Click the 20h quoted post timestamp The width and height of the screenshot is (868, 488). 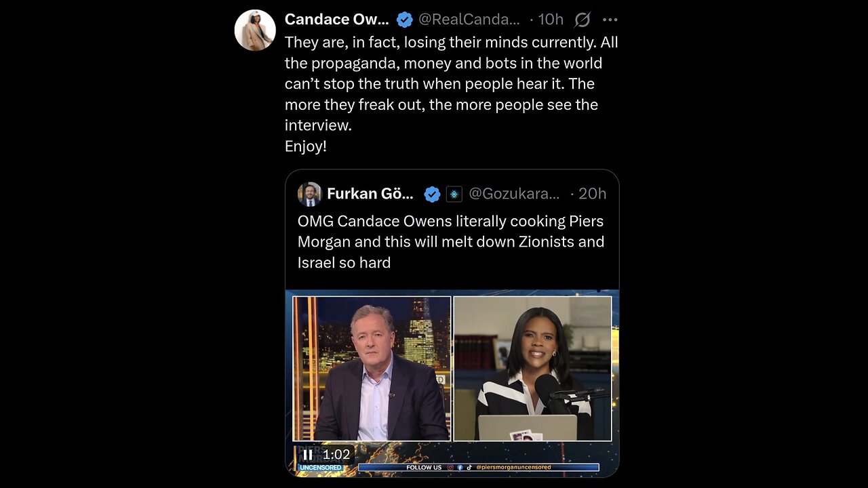click(592, 194)
